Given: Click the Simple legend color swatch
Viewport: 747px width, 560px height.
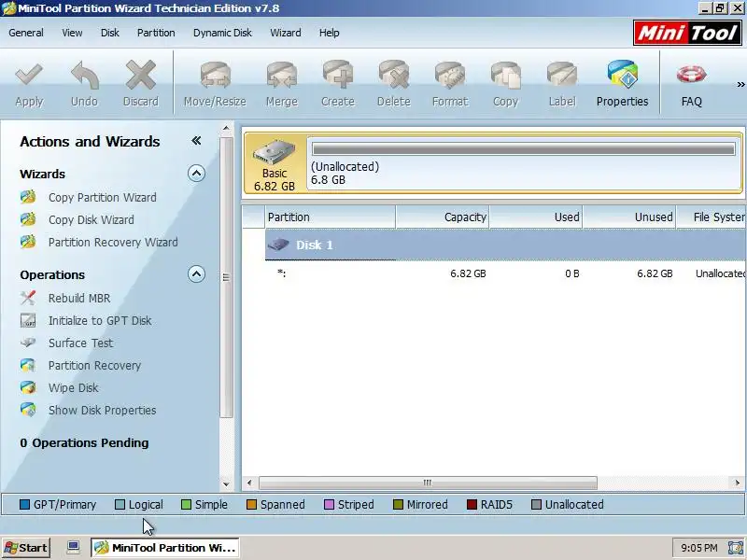Looking at the screenshot, I should 186,504.
